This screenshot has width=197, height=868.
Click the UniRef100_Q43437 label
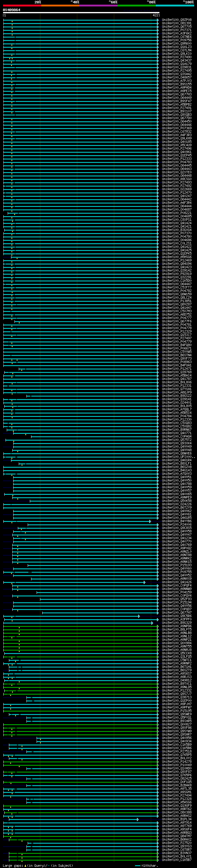pos(177,60)
